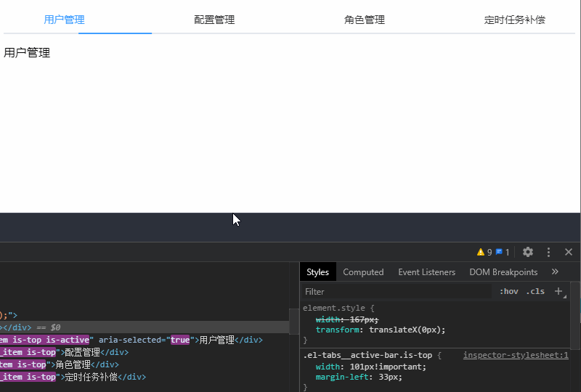Toggle the :hov element state panel
Viewport: 581px width, 392px height.
coord(509,292)
